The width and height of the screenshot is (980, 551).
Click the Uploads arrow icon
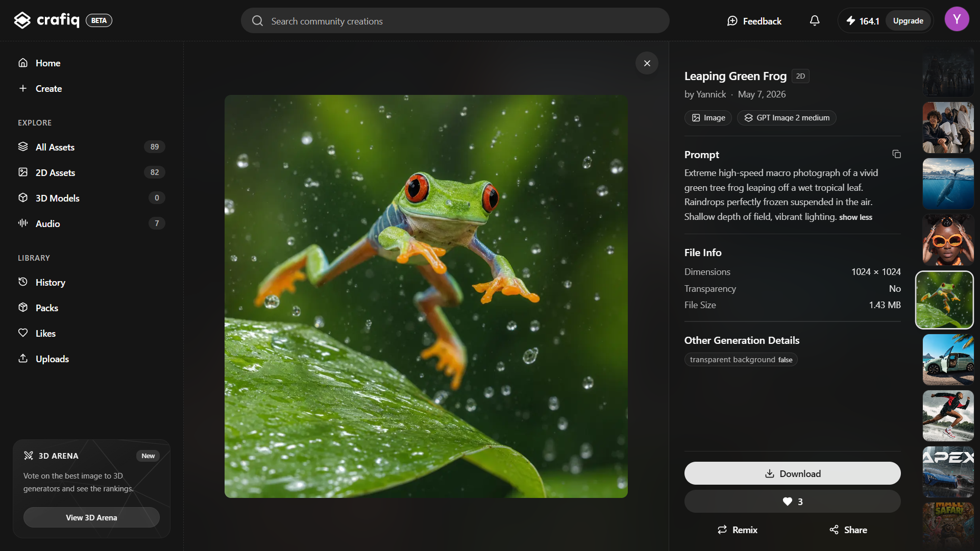(x=23, y=359)
